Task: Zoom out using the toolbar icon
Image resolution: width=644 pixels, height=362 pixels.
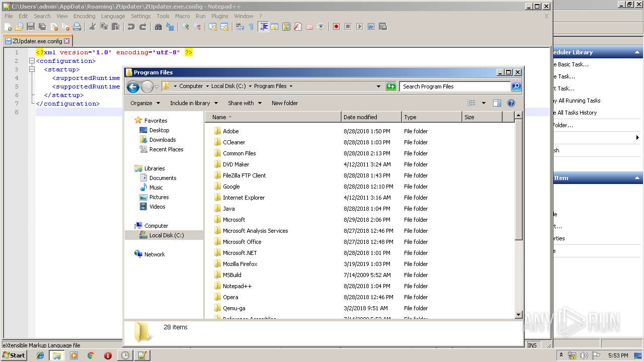Action: pyautogui.click(x=197, y=27)
